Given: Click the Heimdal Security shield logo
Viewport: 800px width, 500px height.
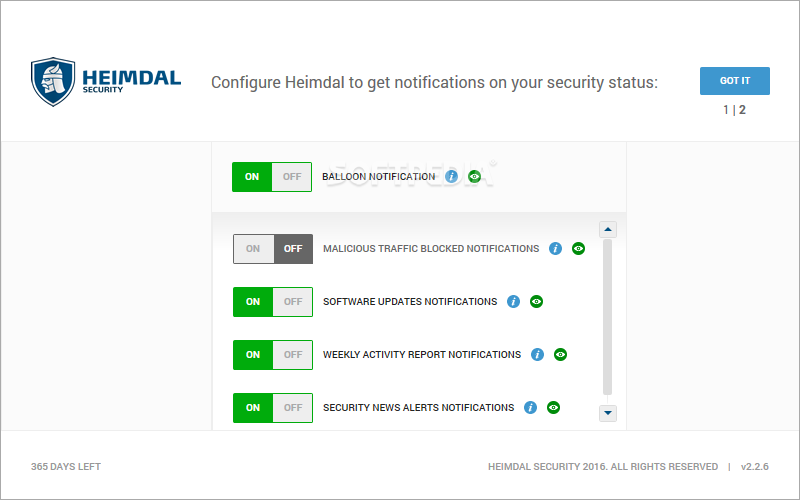Looking at the screenshot, I should click(53, 82).
